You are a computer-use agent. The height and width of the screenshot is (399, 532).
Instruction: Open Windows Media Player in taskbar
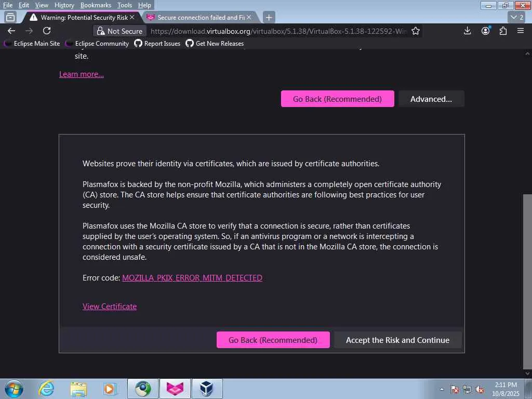point(109,389)
